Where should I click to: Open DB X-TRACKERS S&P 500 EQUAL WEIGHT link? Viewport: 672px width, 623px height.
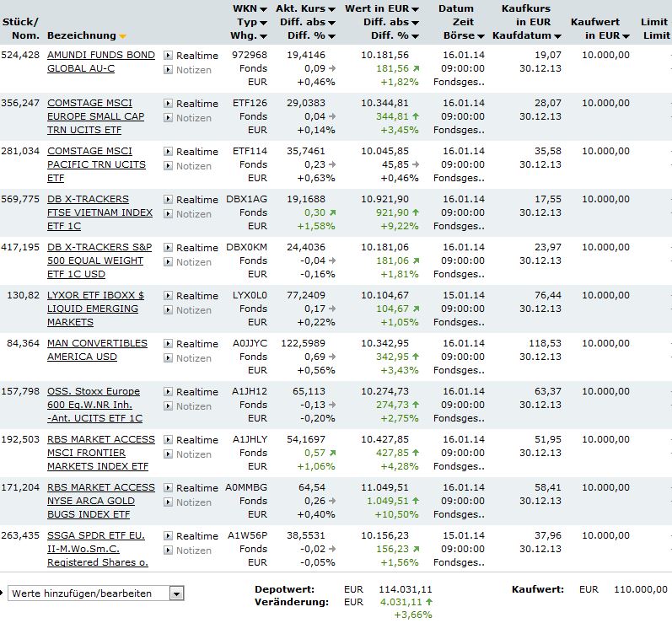[x=99, y=260]
